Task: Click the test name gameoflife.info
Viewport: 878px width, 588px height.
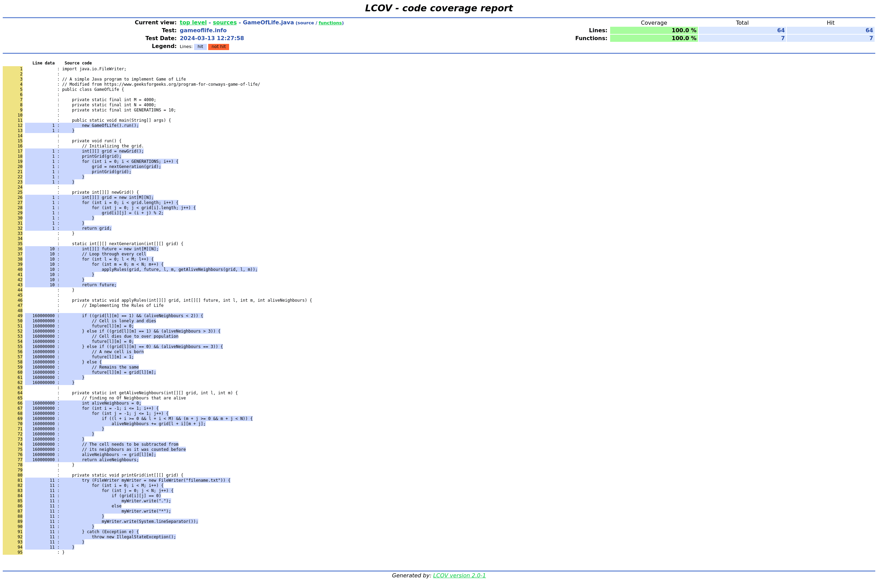Action: (203, 31)
